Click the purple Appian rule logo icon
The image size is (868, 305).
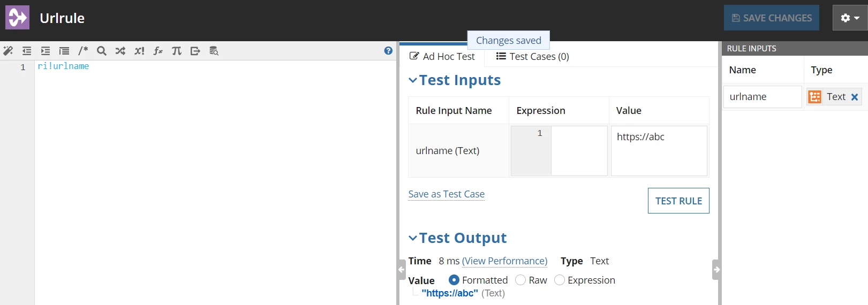point(17,18)
